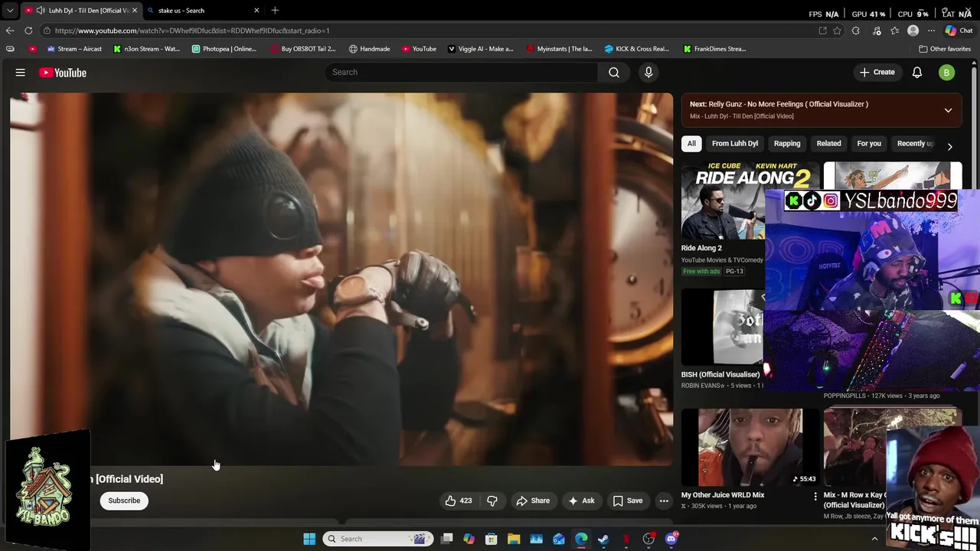Open the Myinstants bookmark
The height and width of the screenshot is (551, 980).
(x=560, y=49)
